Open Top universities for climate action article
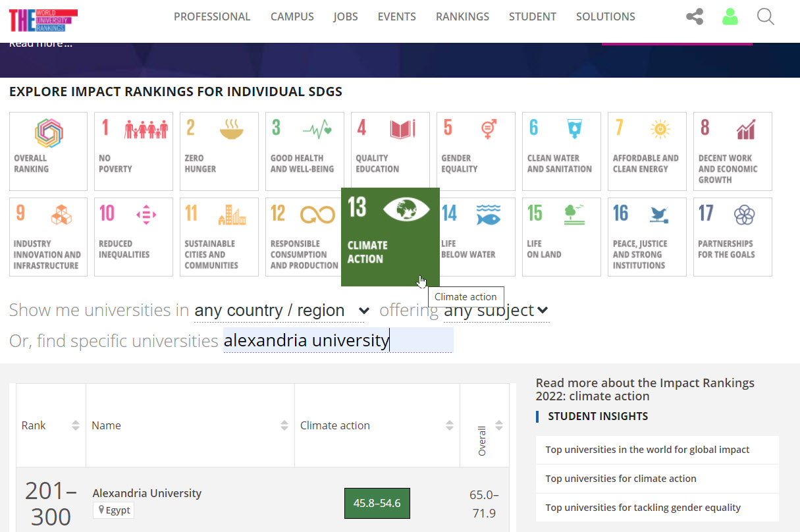The width and height of the screenshot is (800, 532). (620, 479)
